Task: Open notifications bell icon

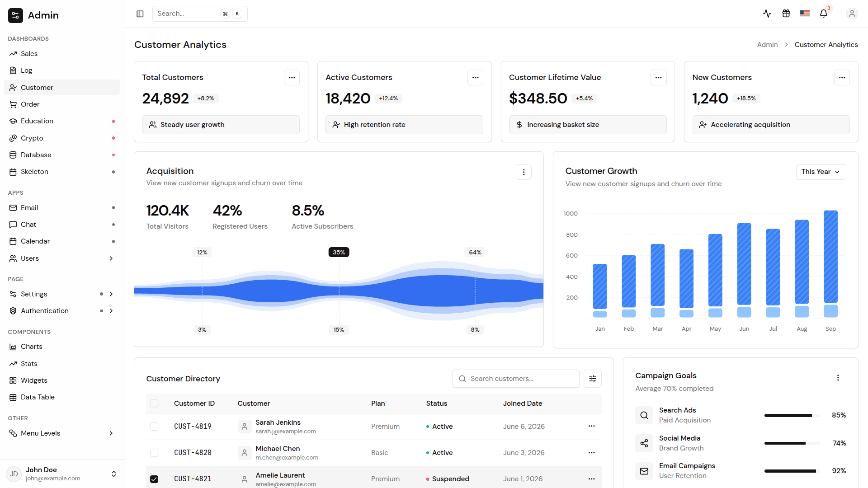Action: (824, 14)
